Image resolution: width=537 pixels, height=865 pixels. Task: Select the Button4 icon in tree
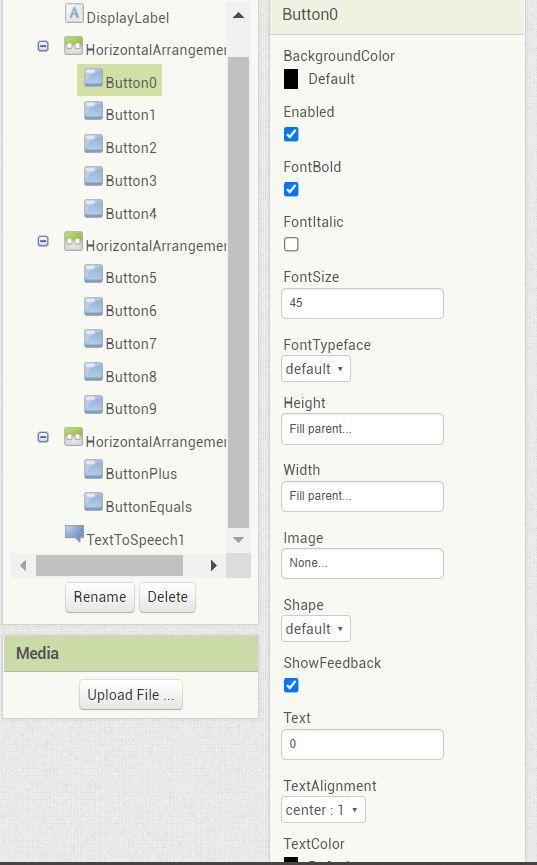pyautogui.click(x=93, y=209)
